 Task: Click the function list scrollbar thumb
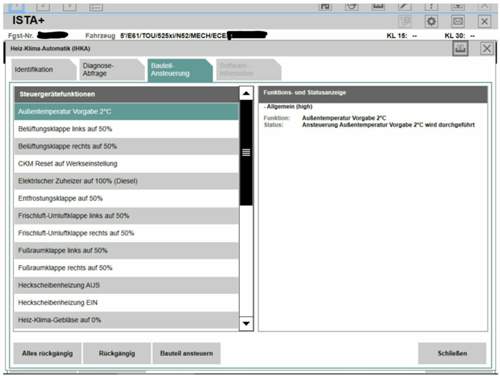(x=246, y=153)
